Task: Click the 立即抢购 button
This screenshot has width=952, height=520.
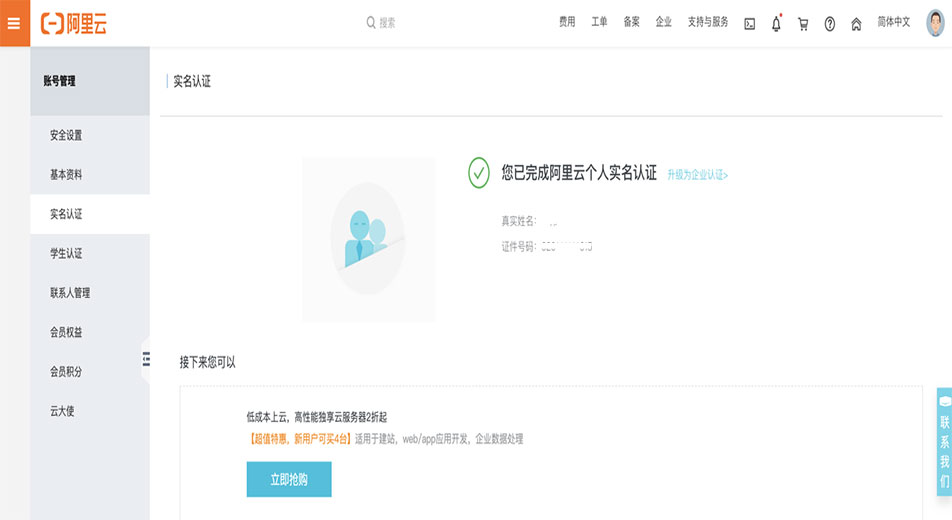Action: click(289, 480)
